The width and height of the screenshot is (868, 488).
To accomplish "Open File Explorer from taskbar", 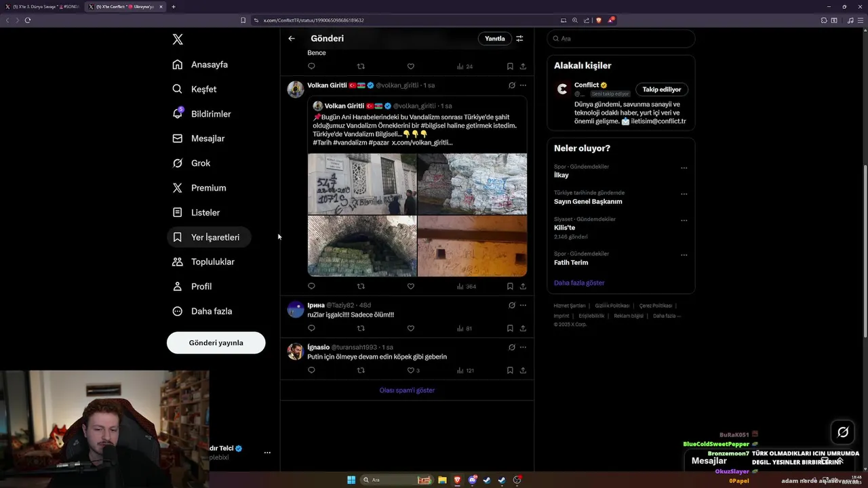I will pos(442,480).
